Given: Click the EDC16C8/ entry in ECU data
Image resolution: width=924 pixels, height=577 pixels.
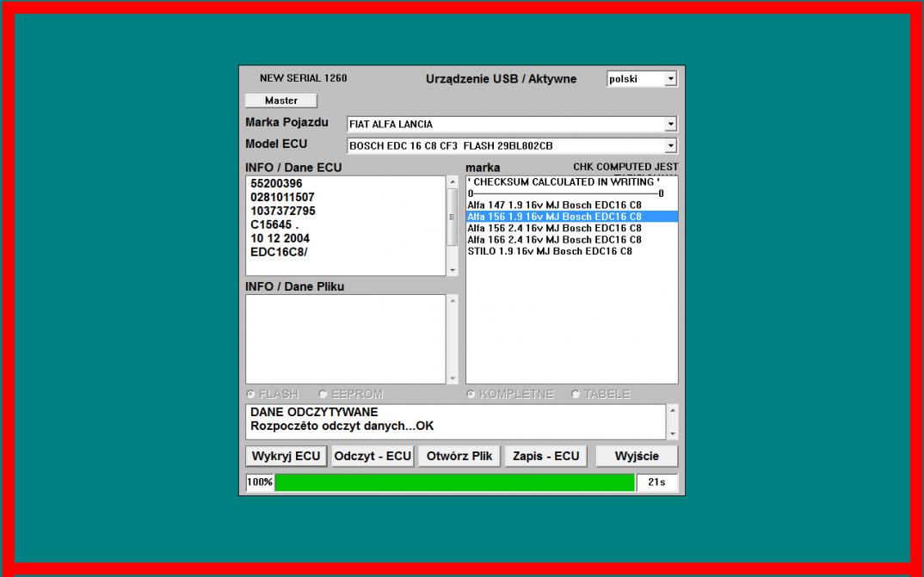Looking at the screenshot, I should click(x=279, y=252).
